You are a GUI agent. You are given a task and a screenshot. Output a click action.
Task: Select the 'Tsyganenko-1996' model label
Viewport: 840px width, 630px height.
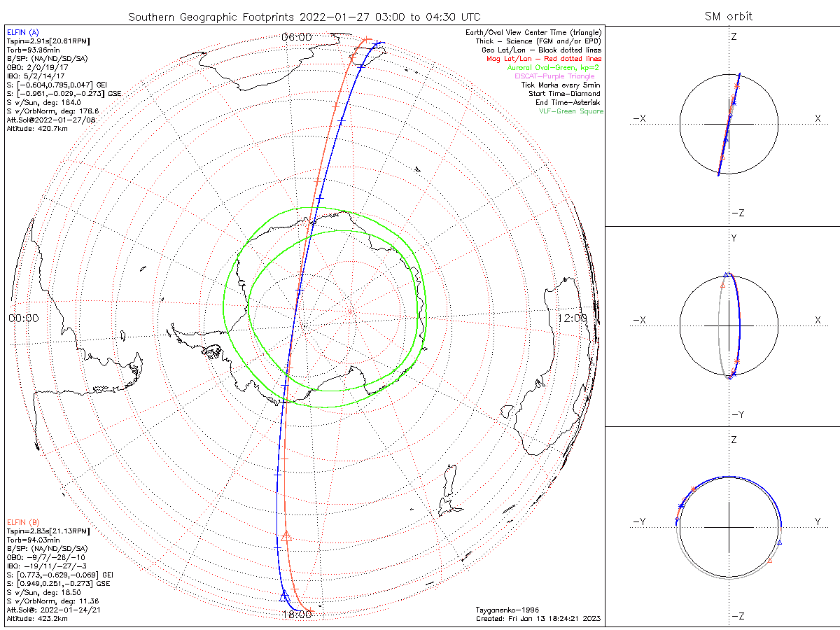click(507, 610)
